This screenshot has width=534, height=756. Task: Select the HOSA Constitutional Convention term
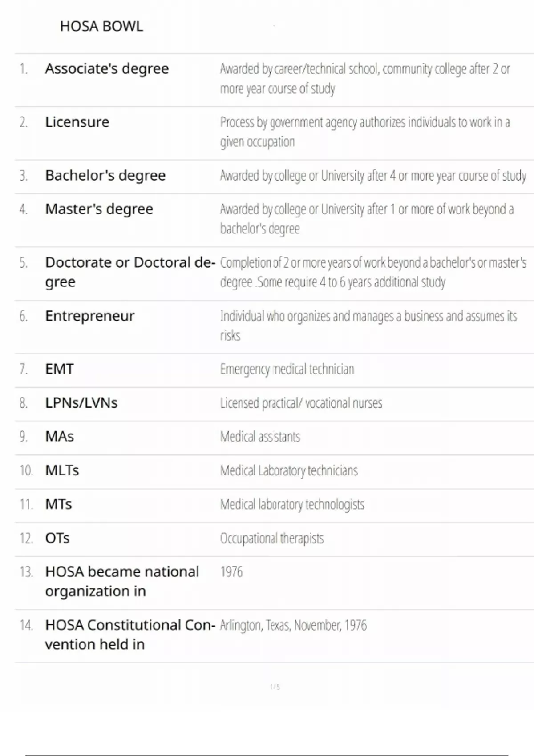pos(129,635)
